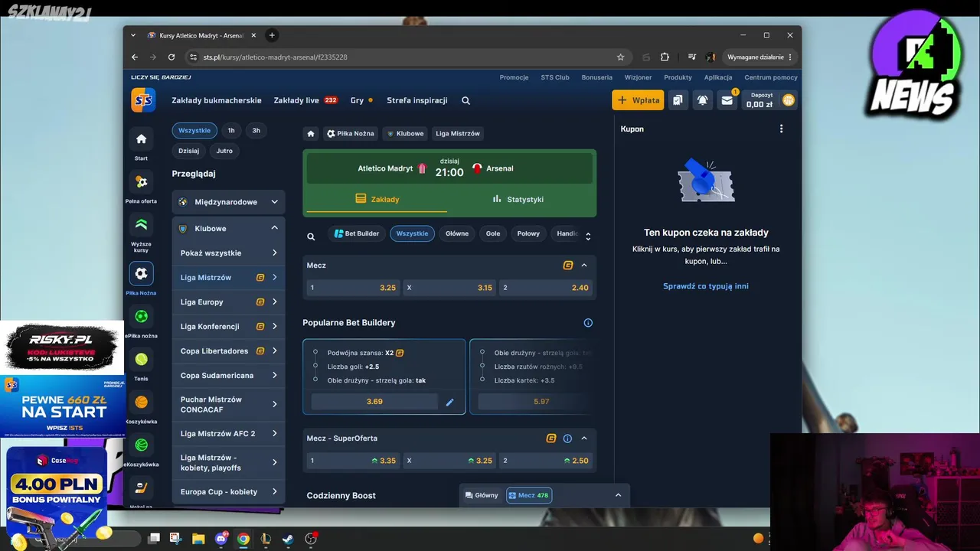Open Strefa inspiracji menu
The height and width of the screenshot is (551, 980).
click(x=417, y=100)
